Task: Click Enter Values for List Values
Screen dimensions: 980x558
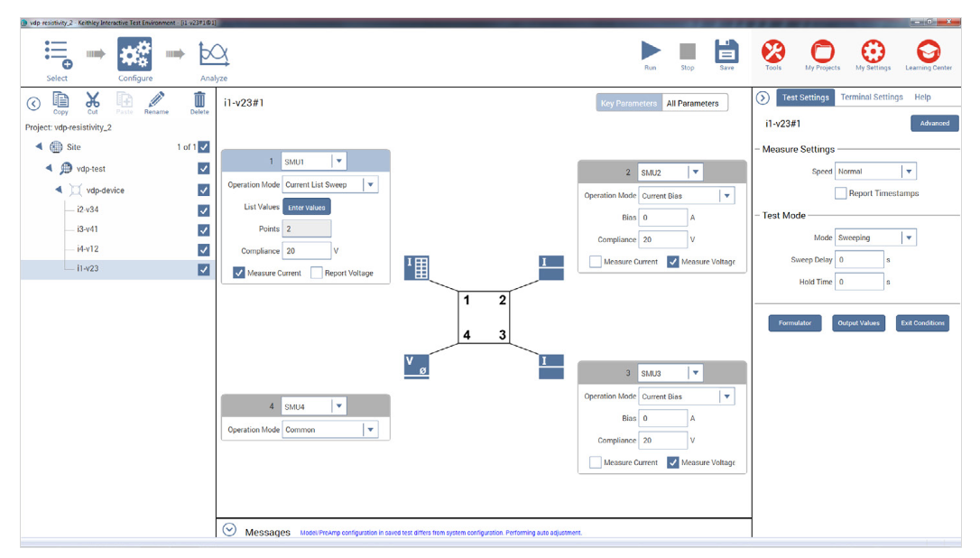Action: coord(307,208)
